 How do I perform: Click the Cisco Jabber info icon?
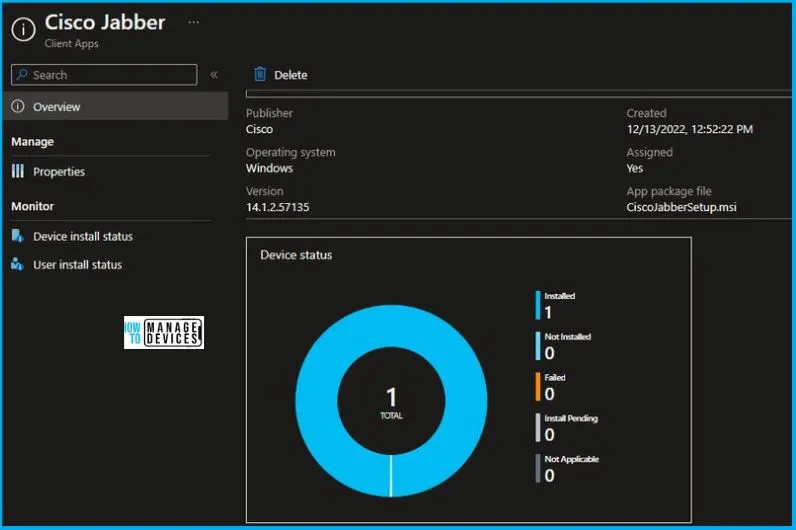23,29
